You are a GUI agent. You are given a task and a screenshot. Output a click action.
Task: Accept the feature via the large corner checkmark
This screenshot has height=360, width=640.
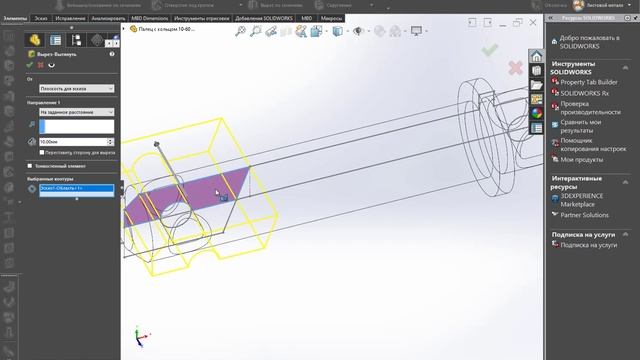coord(489,50)
